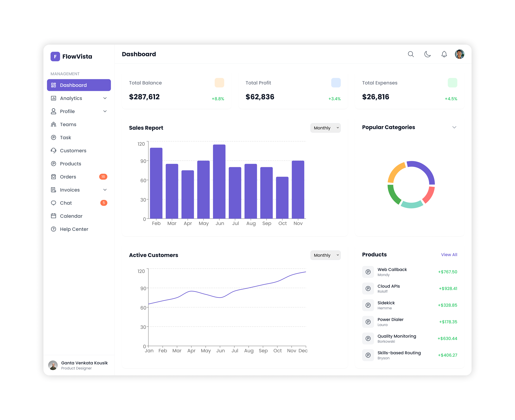Screen dimensions: 515x420
Task: Click the Teams people icon
Action: tap(53, 124)
